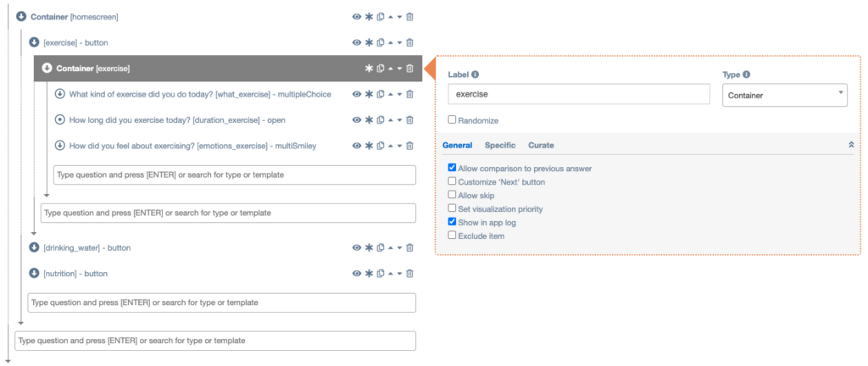This screenshot has width=868, height=366.
Task: Duplicate the duration_exercise question
Action: pyautogui.click(x=380, y=120)
